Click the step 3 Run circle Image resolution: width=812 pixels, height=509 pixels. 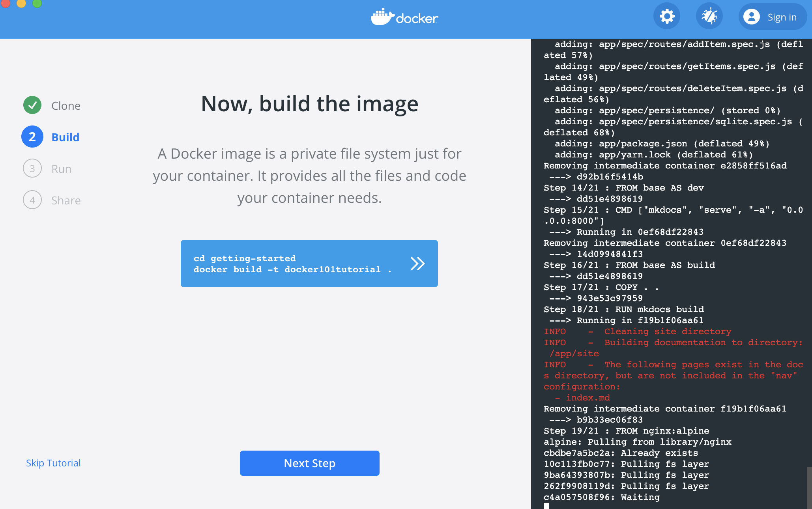[32, 168]
